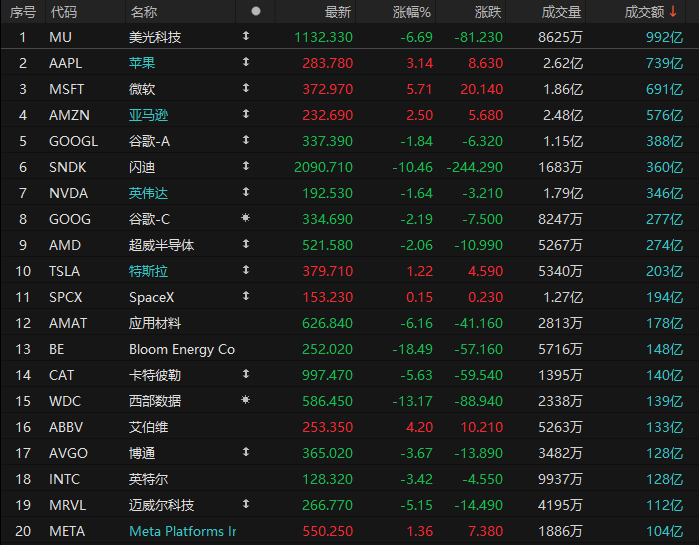699x545 pixels.
Task: Click the up-down arrow icon in the NVDA row
Action: 246,192
